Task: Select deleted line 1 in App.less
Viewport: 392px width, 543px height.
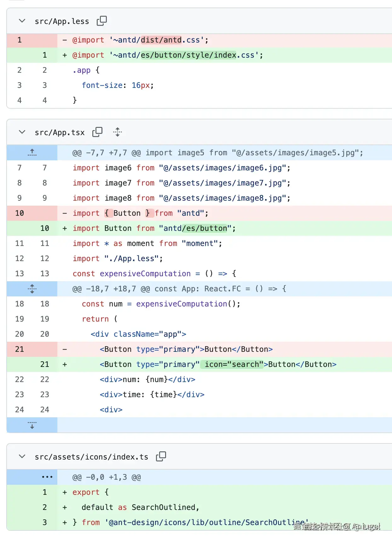Action: (20, 40)
